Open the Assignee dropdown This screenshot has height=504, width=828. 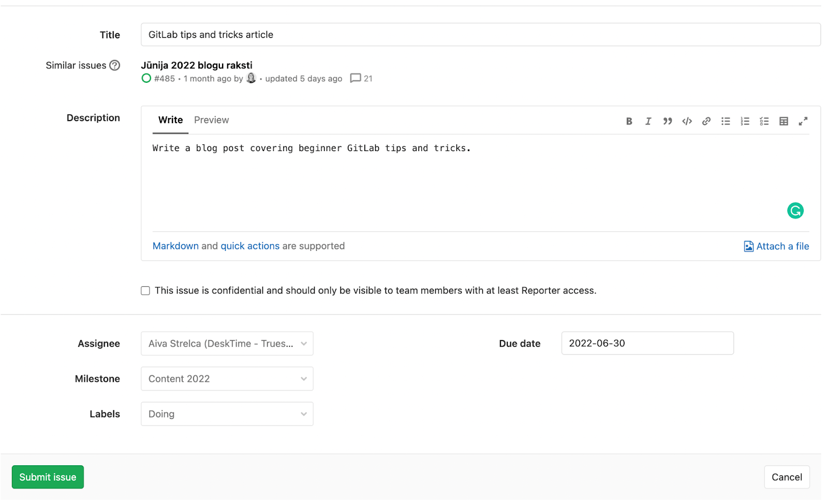point(227,344)
